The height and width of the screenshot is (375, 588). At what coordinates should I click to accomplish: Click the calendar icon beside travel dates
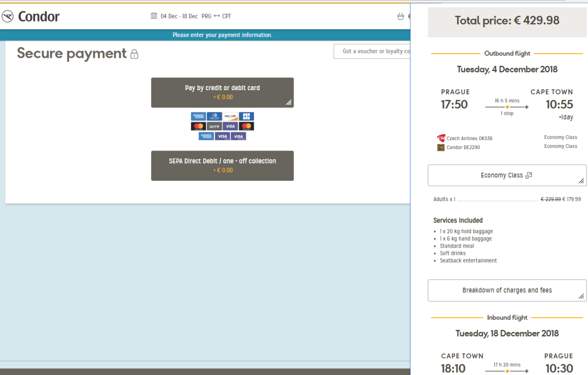(x=154, y=16)
